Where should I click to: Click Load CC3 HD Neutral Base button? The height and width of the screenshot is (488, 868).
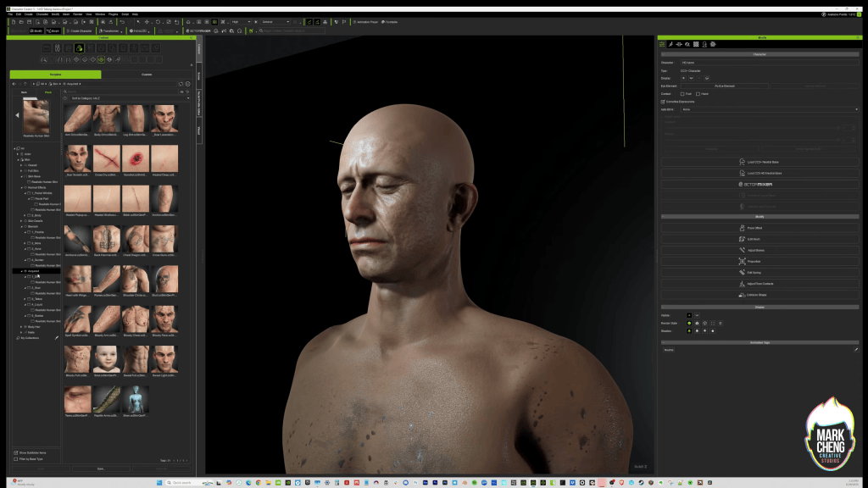pos(759,173)
